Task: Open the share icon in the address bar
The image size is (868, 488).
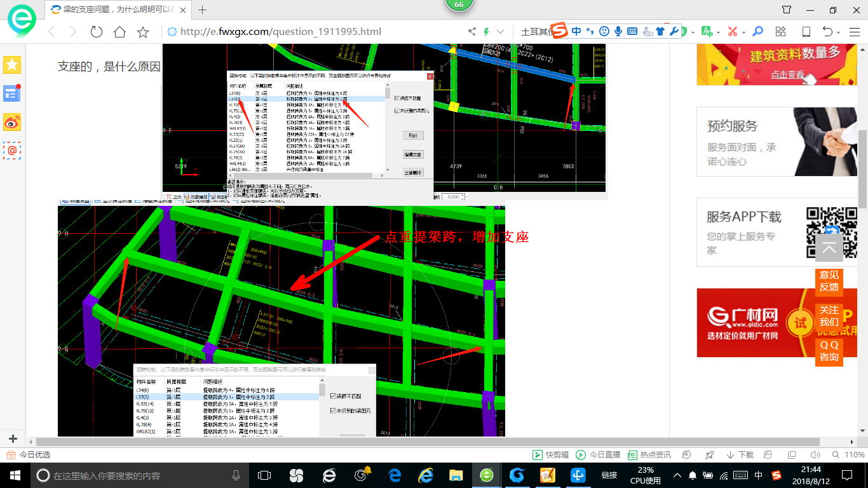Action: pos(472,32)
